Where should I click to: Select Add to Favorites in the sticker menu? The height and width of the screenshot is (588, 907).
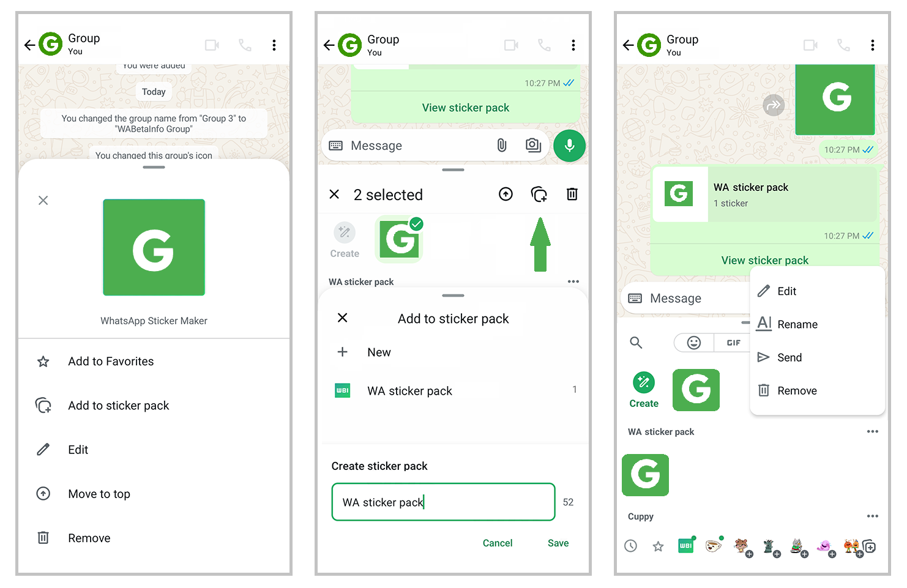(x=111, y=362)
